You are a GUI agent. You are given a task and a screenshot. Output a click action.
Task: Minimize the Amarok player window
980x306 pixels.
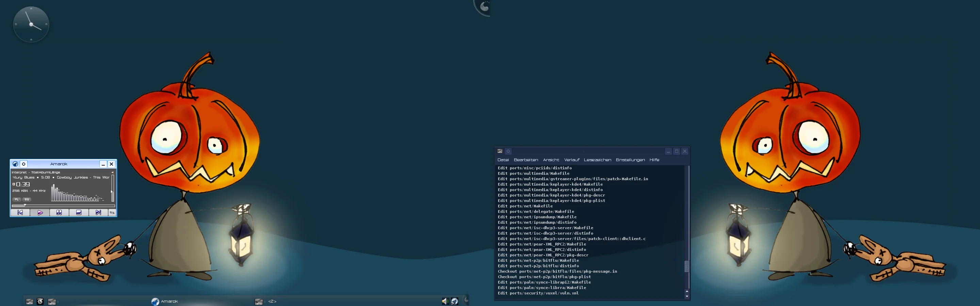[103, 164]
